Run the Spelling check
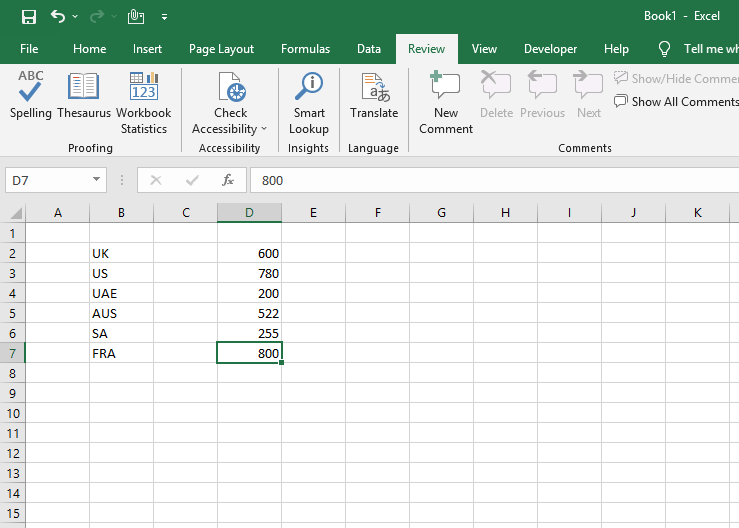This screenshot has width=739, height=528. click(31, 94)
